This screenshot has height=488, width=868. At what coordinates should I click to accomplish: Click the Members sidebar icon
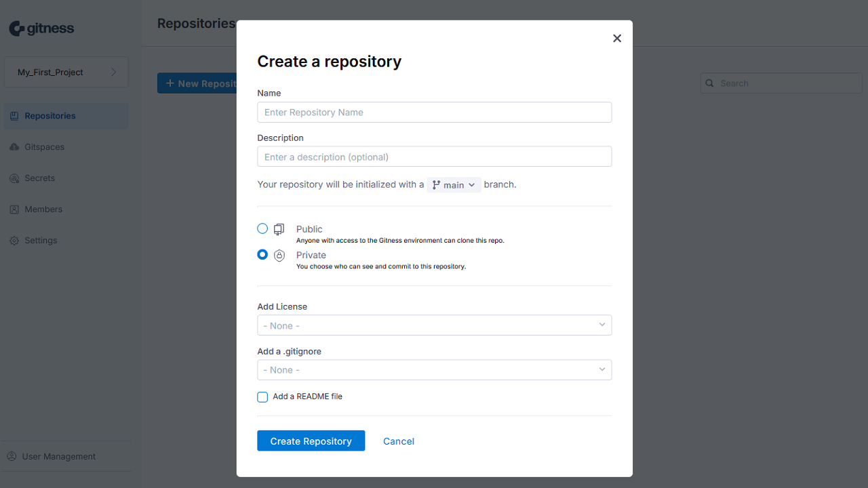(x=14, y=209)
